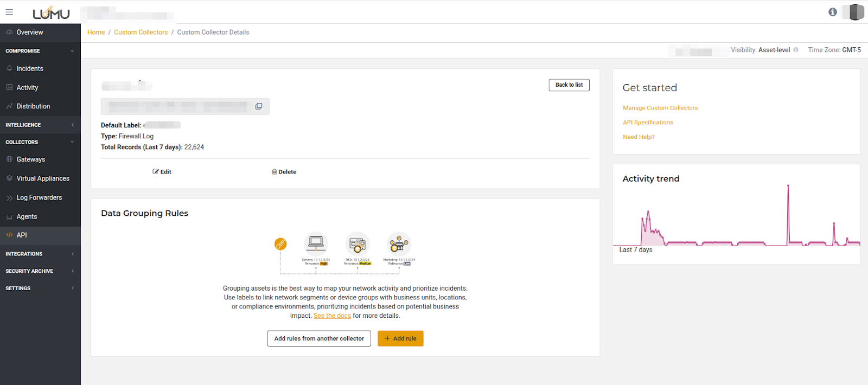Open the See the docs link
868x385 pixels.
click(332, 316)
